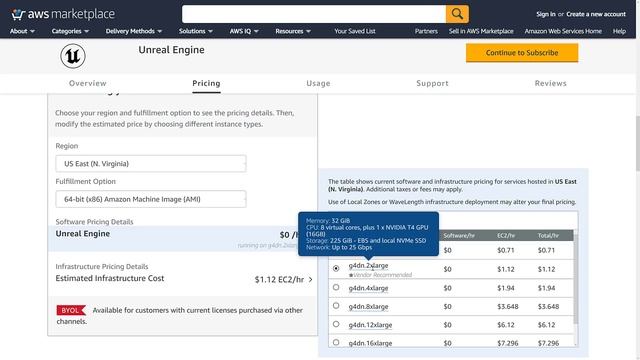Click the pricing table vertical scrollbar
Viewport: 640px width, 360px height.
576,280
